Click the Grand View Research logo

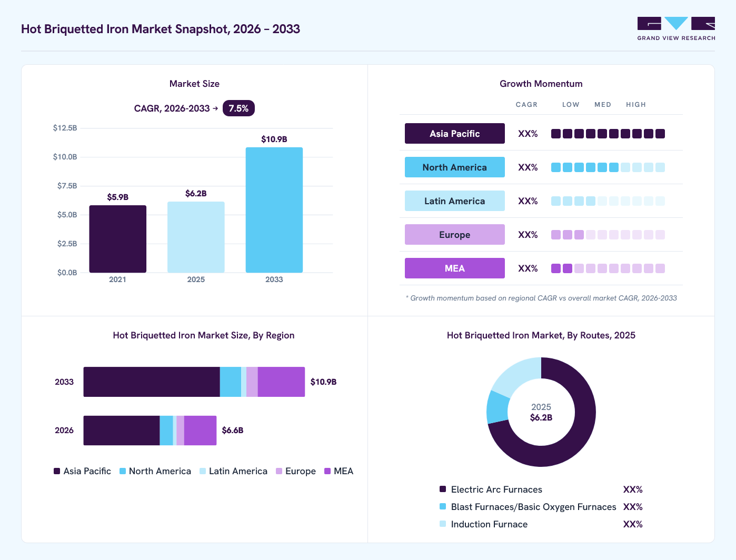(x=676, y=29)
